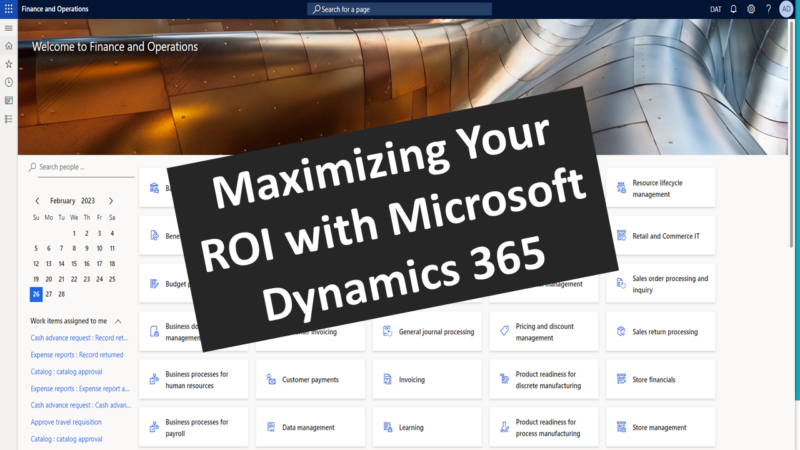
Task: Switch the DAT company selector
Action: tap(715, 9)
